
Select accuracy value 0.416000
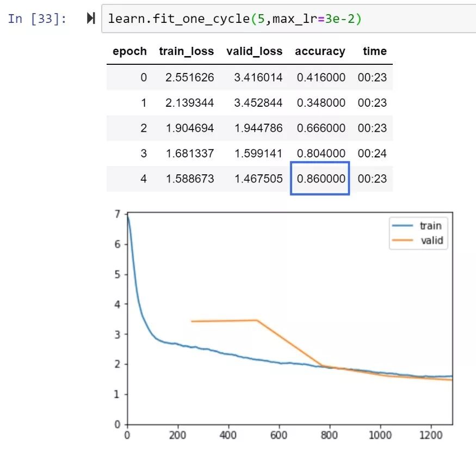(x=321, y=77)
